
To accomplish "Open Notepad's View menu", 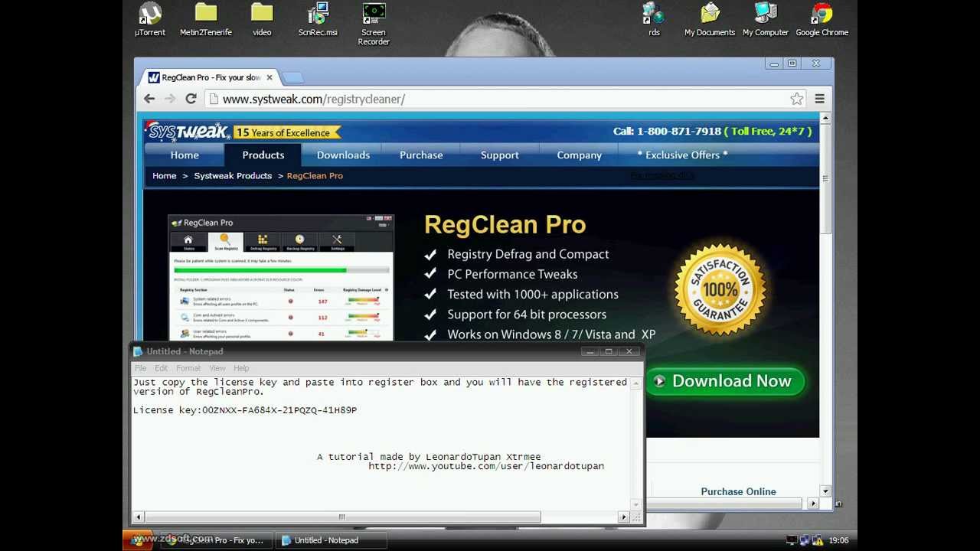I will (217, 368).
